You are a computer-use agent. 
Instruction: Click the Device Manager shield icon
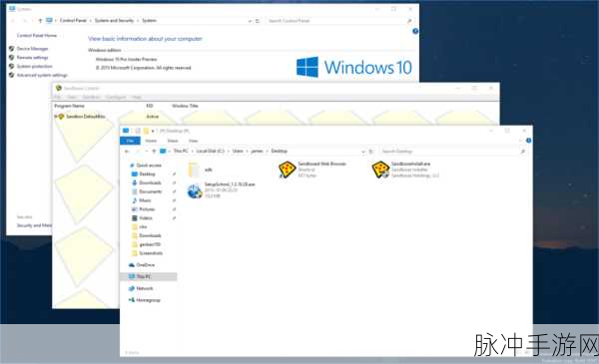click(11, 49)
